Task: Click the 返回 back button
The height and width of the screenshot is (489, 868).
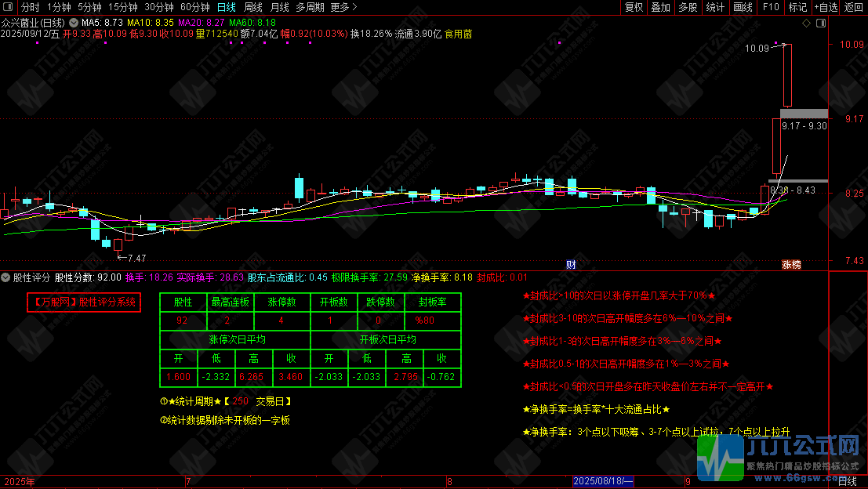Action: coord(854,7)
